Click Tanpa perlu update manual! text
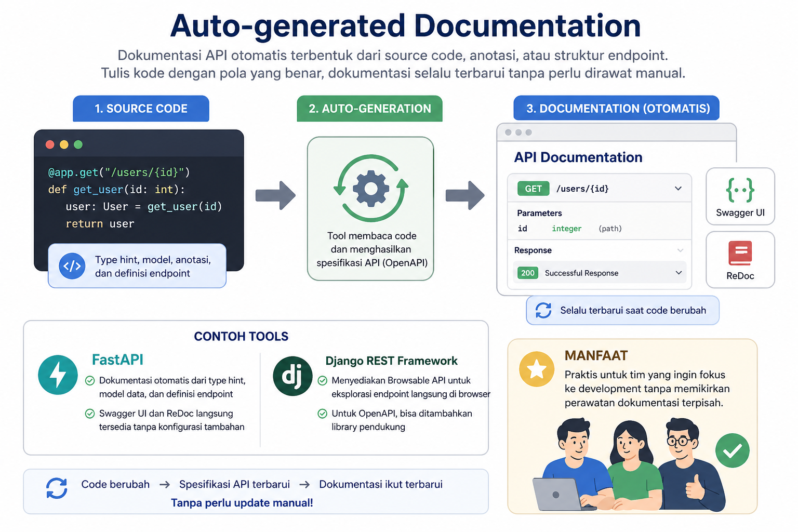798x532 pixels. point(242,503)
